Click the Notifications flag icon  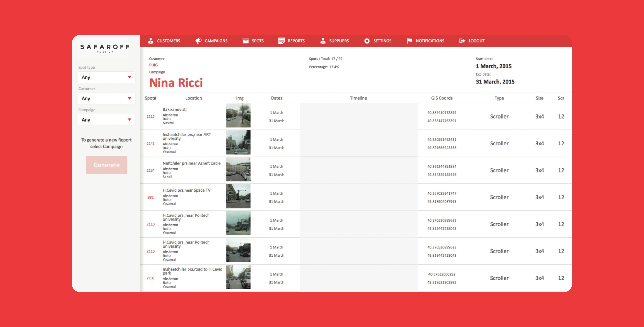pyautogui.click(x=409, y=41)
